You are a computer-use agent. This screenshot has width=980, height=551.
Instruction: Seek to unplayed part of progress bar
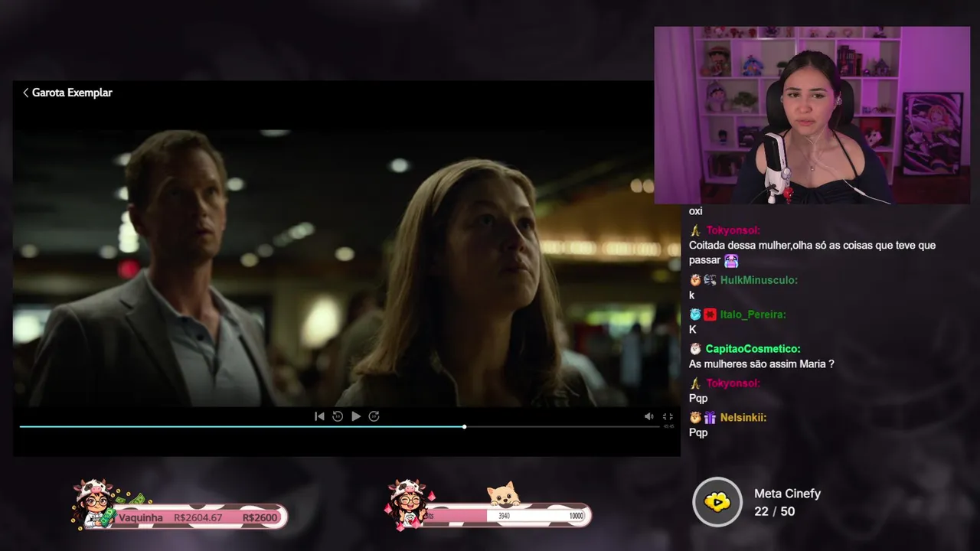[563, 426]
